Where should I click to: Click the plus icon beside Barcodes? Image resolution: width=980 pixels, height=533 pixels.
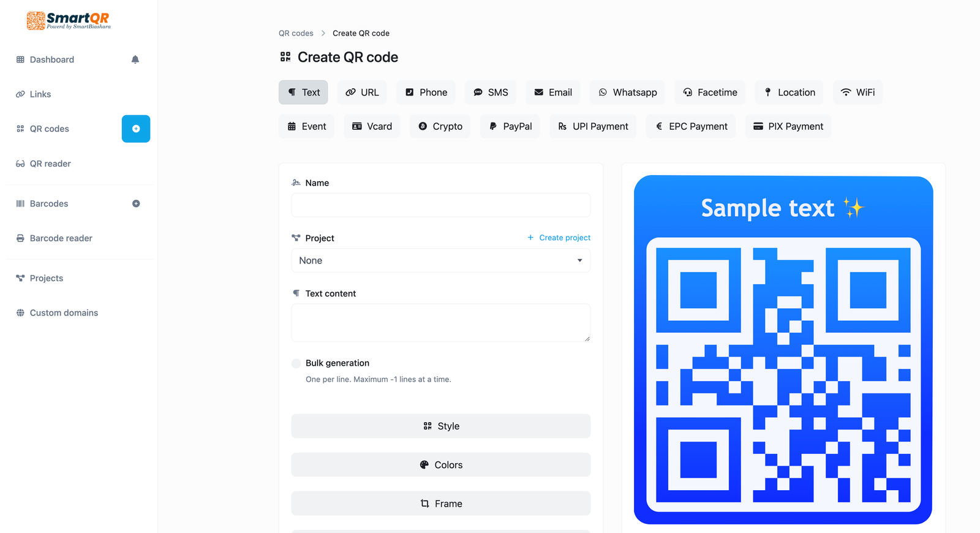136,203
